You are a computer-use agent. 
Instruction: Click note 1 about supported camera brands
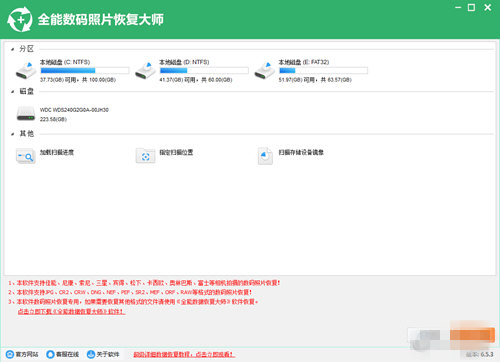[x=144, y=283]
